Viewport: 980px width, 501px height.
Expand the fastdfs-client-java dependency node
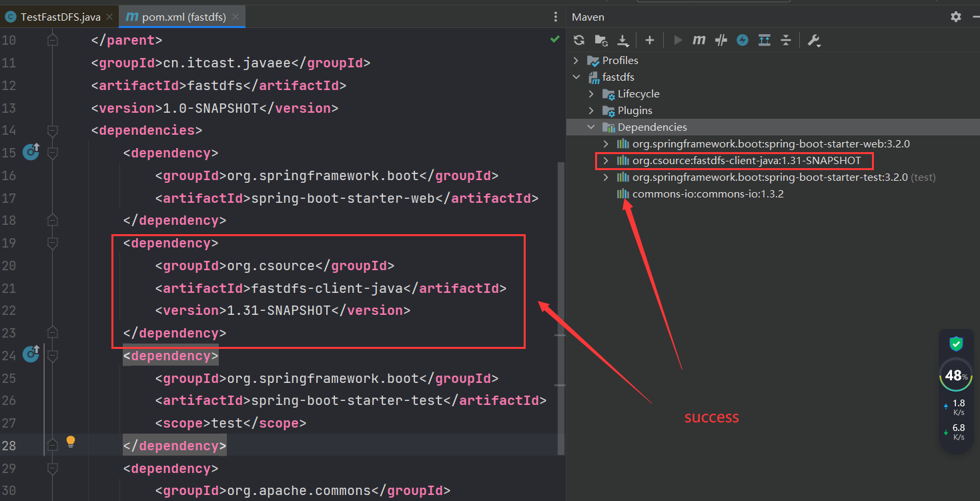[x=605, y=161]
